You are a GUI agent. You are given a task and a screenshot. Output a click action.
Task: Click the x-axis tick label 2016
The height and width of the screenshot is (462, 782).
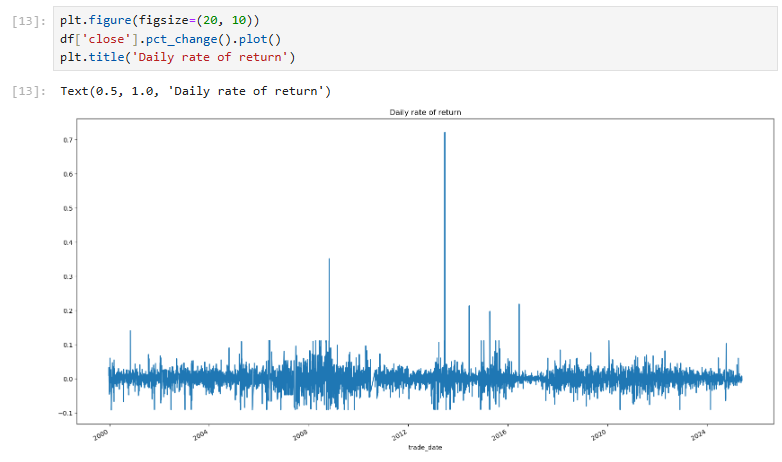(499, 435)
